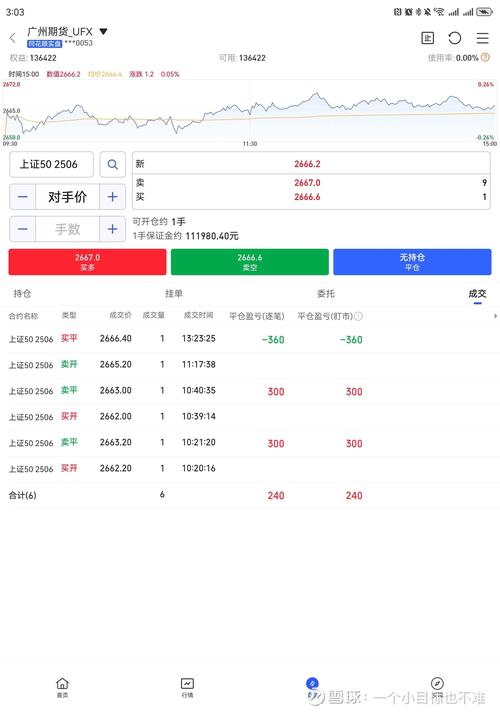This screenshot has height=713, width=500.
Task: Tap the refresh circle icon
Action: 455,38
